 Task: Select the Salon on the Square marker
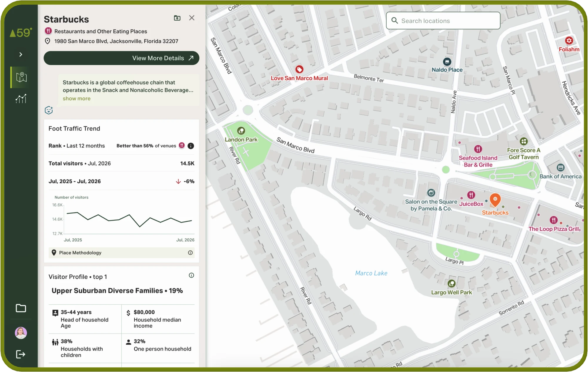coord(431,193)
